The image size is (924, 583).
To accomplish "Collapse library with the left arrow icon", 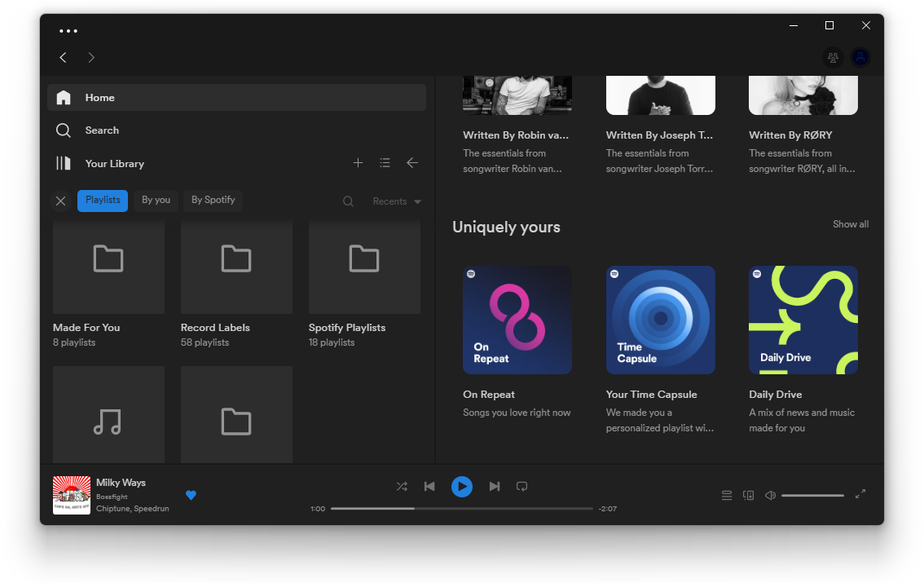I will click(412, 163).
